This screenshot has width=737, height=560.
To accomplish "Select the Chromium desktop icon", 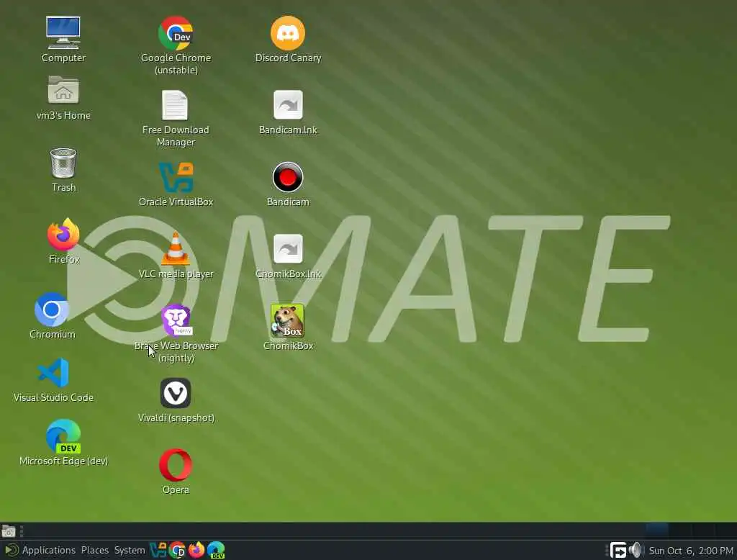I will click(52, 310).
